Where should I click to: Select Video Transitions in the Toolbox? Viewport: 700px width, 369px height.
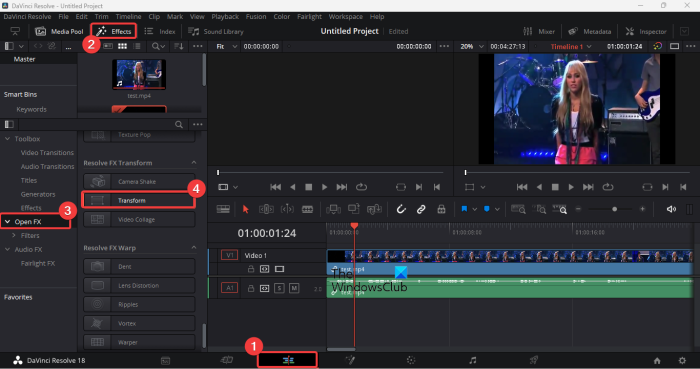(x=47, y=153)
